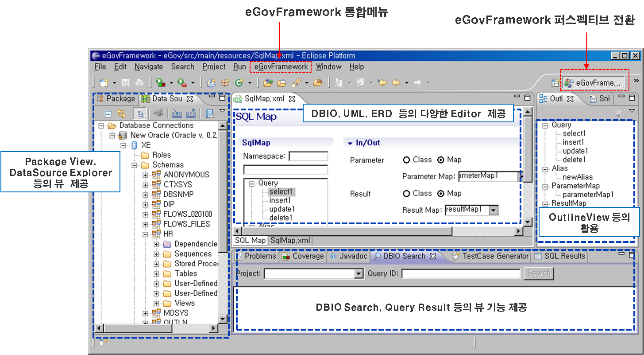The width and height of the screenshot is (644, 355).
Task: Click the New wizard toolbar icon
Action: coord(103,83)
